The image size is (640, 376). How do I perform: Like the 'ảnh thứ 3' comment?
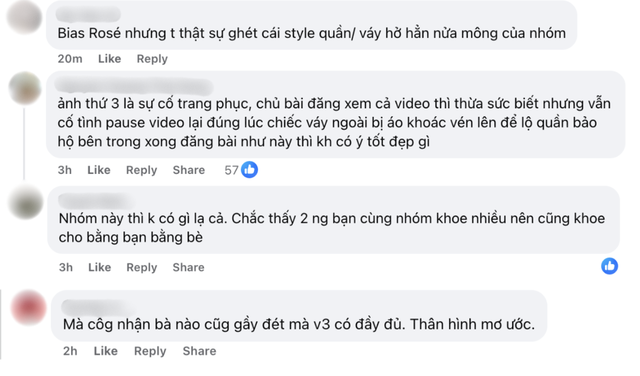point(99,170)
